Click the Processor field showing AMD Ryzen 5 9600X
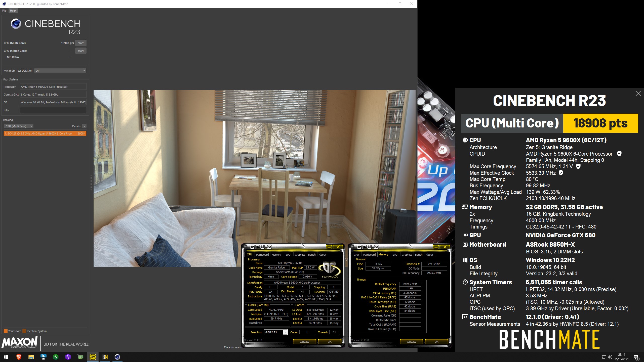Screen dimensions: 644x362 [x=53, y=87]
